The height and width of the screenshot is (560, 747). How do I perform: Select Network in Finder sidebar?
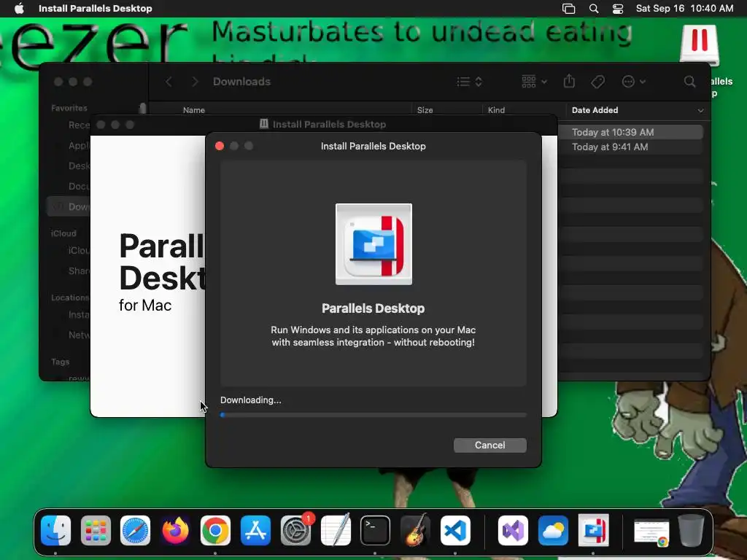pyautogui.click(x=79, y=335)
